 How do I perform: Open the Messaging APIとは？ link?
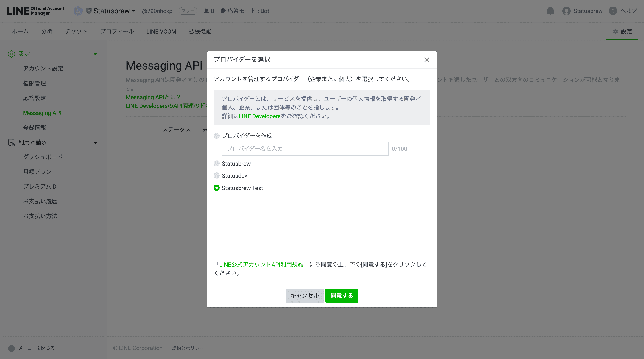tap(153, 97)
